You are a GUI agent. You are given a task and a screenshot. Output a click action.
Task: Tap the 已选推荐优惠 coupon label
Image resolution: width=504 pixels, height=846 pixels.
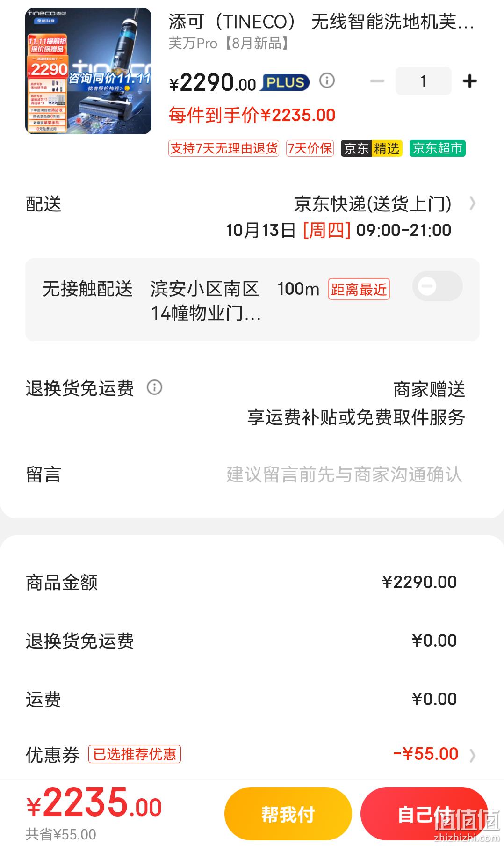point(135,754)
